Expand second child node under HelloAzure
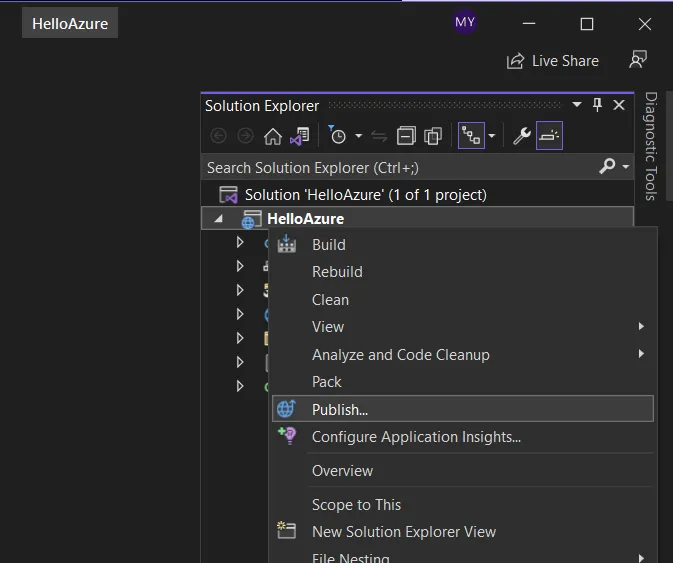Viewport: 673px width, 563px height. 240,266
